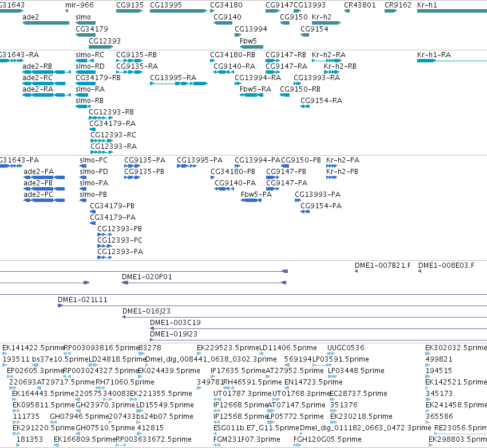Click the Kr-h1 gene label

(427, 5)
